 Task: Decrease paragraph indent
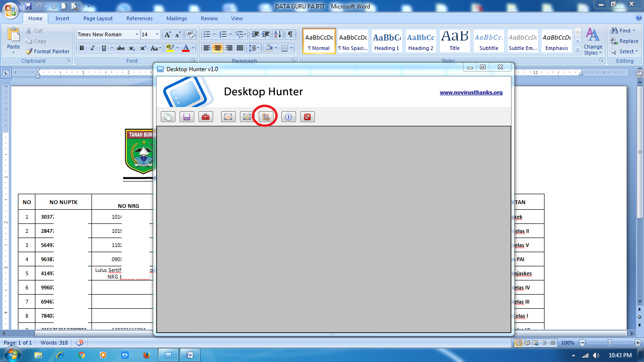click(255, 34)
